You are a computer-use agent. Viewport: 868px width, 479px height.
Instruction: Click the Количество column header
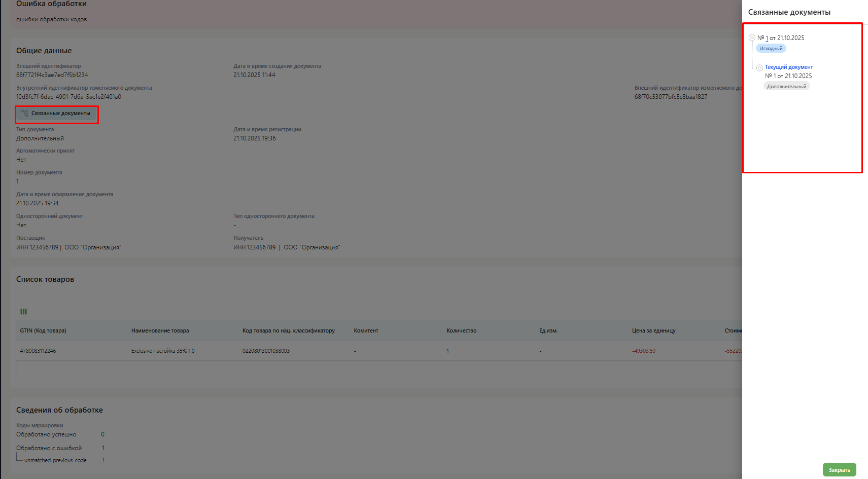coord(461,330)
